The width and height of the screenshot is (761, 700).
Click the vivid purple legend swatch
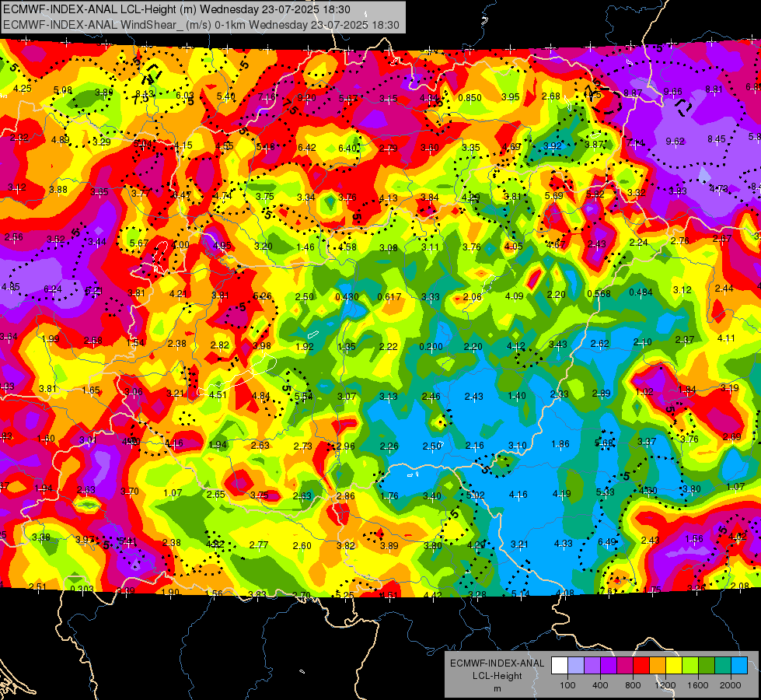(x=609, y=666)
